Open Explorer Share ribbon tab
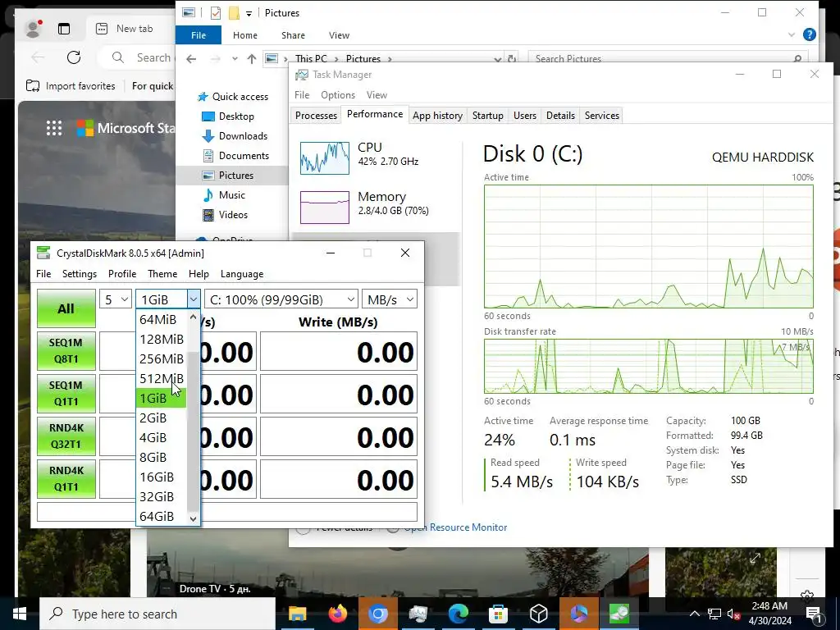The image size is (840, 630). pyautogui.click(x=293, y=35)
